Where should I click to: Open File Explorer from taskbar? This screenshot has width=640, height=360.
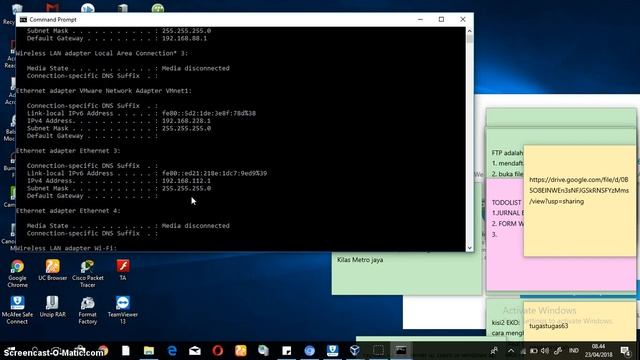(x=149, y=351)
